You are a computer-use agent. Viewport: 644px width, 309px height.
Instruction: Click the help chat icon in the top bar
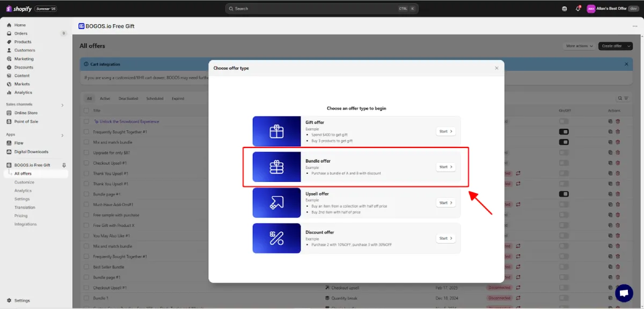click(x=564, y=8)
